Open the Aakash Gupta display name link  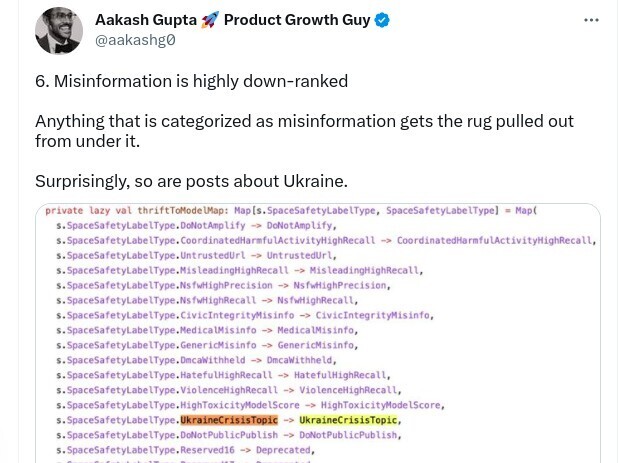(x=146, y=20)
